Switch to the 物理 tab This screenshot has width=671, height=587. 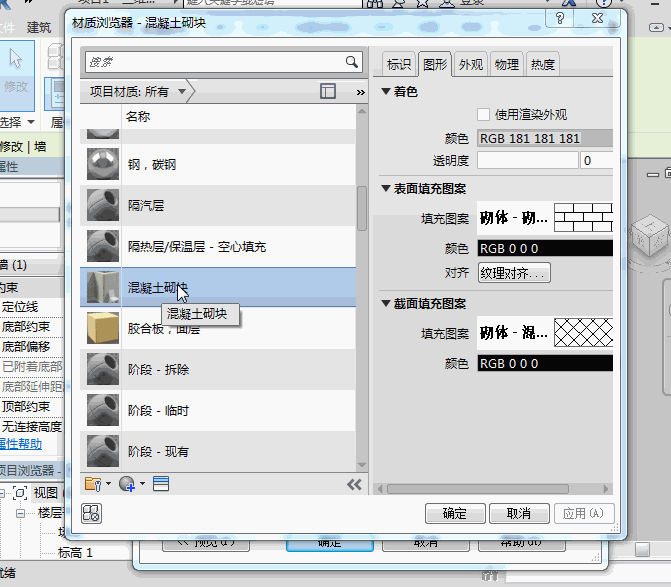click(507, 65)
